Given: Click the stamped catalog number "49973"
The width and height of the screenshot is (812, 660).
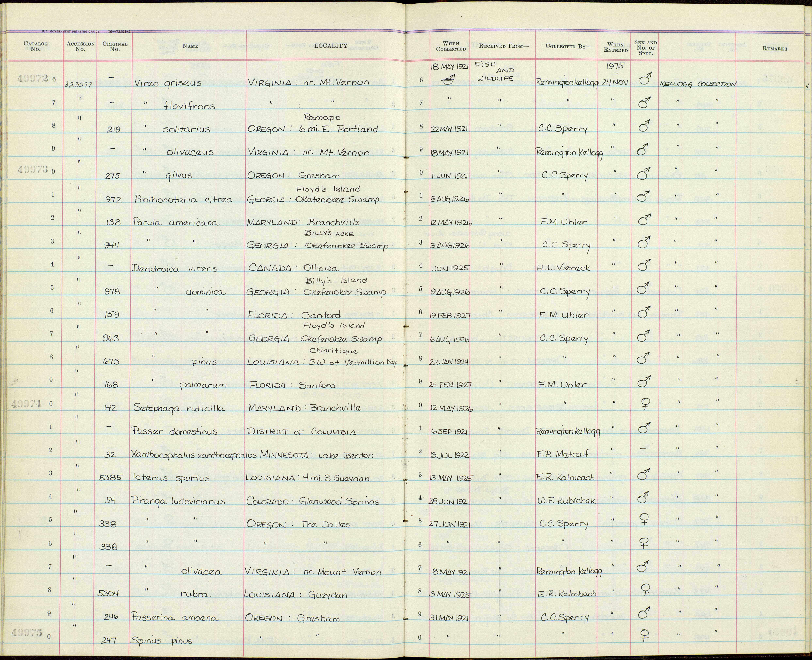Looking at the screenshot, I should pyautogui.click(x=33, y=170).
